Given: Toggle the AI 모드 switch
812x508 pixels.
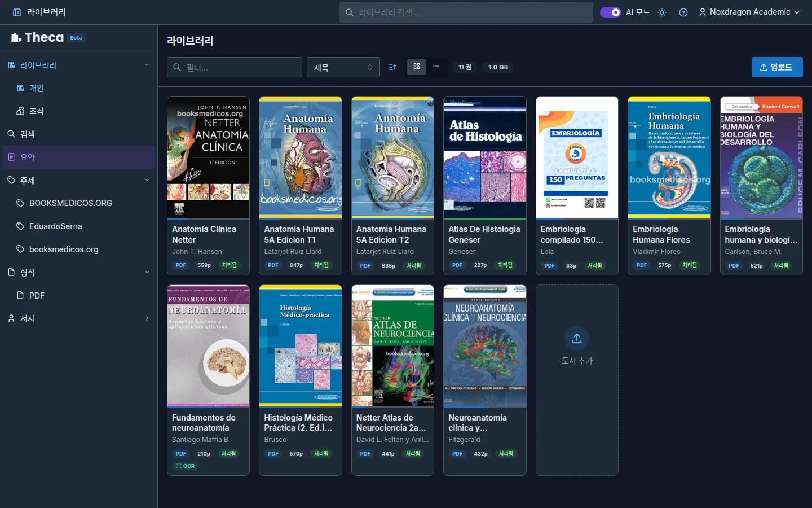Looking at the screenshot, I should 610,12.
